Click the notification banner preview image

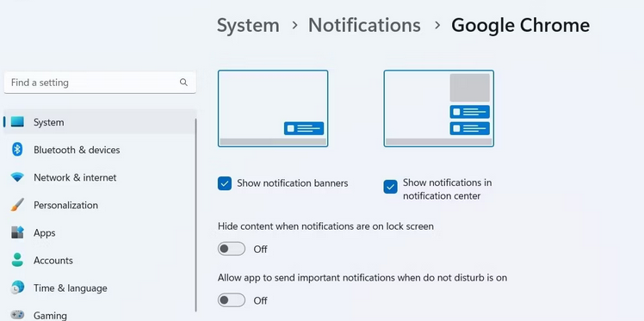pos(273,108)
